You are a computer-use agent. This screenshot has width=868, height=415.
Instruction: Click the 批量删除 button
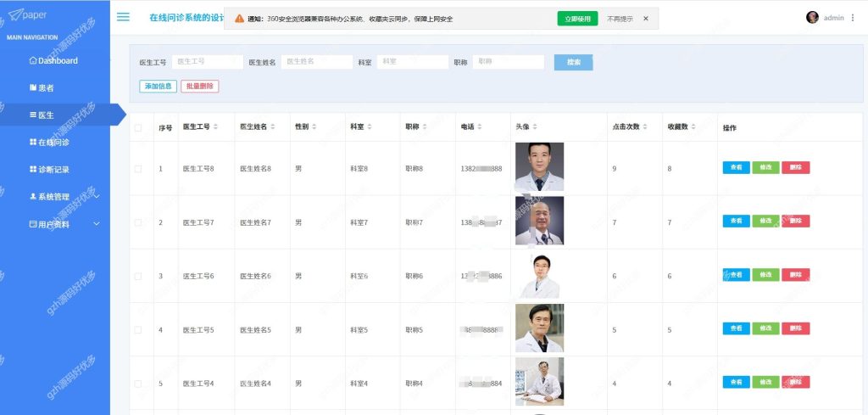point(200,86)
